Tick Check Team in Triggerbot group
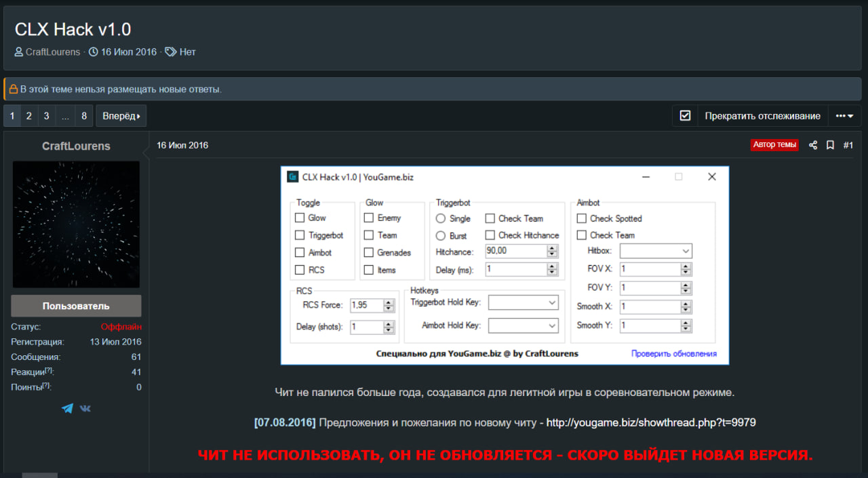The height and width of the screenshot is (478, 868). tap(490, 218)
